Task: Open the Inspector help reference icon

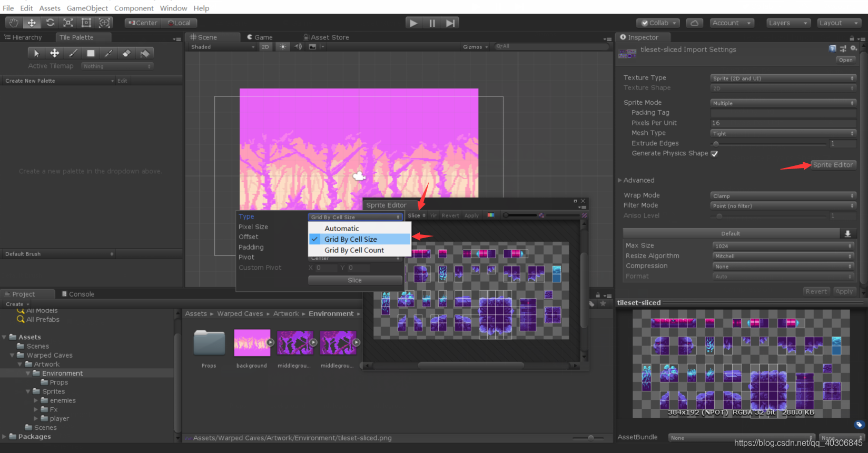Action: (832, 48)
